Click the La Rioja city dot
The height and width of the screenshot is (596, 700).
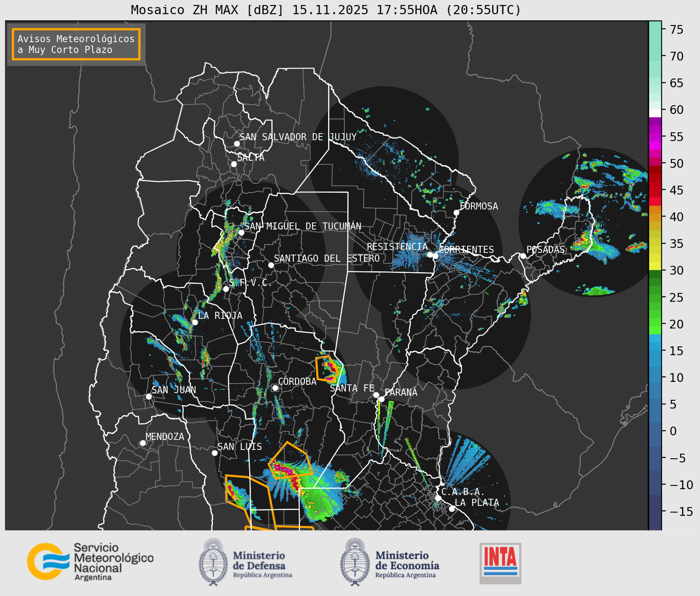[x=195, y=322]
